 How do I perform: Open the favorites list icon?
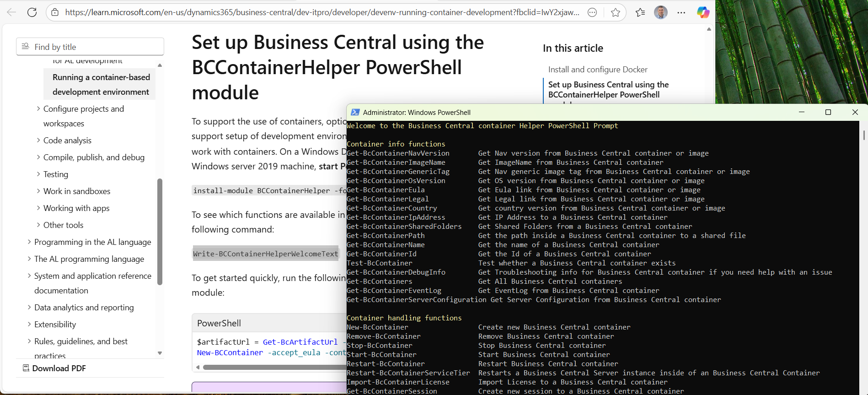coord(640,12)
